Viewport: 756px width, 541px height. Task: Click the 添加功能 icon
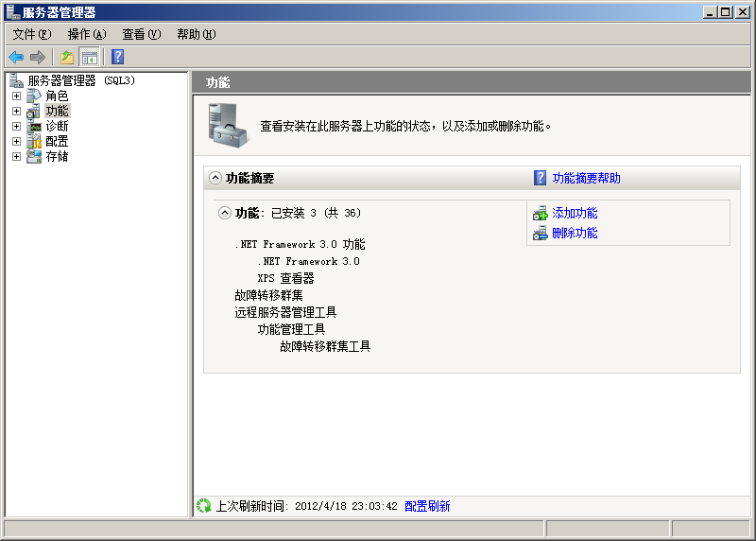click(541, 214)
